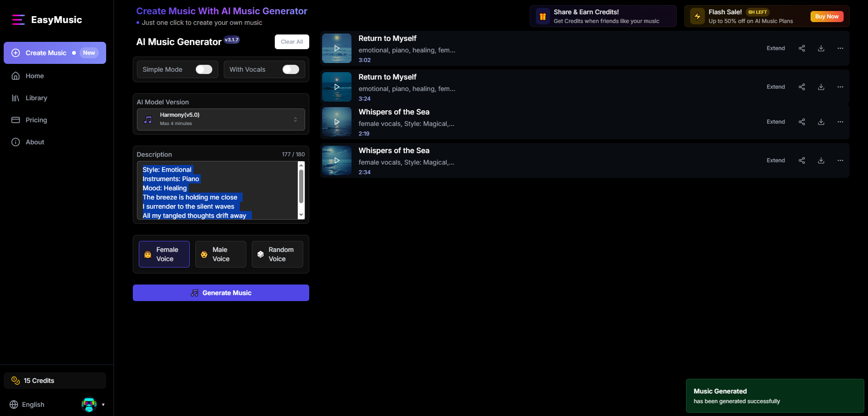This screenshot has height=416, width=868.
Task: Download the Return to Myself 3:02 track
Action: pyautogui.click(x=821, y=48)
